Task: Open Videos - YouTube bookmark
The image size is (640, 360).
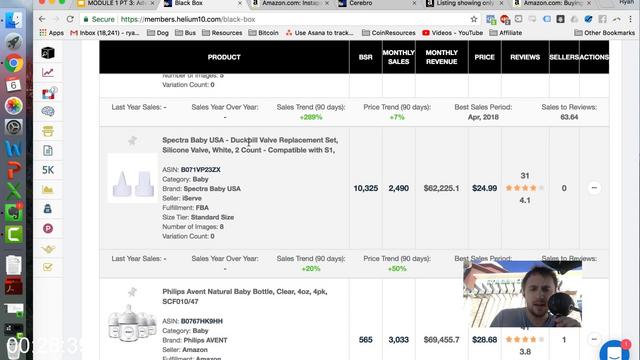Action: point(452,33)
